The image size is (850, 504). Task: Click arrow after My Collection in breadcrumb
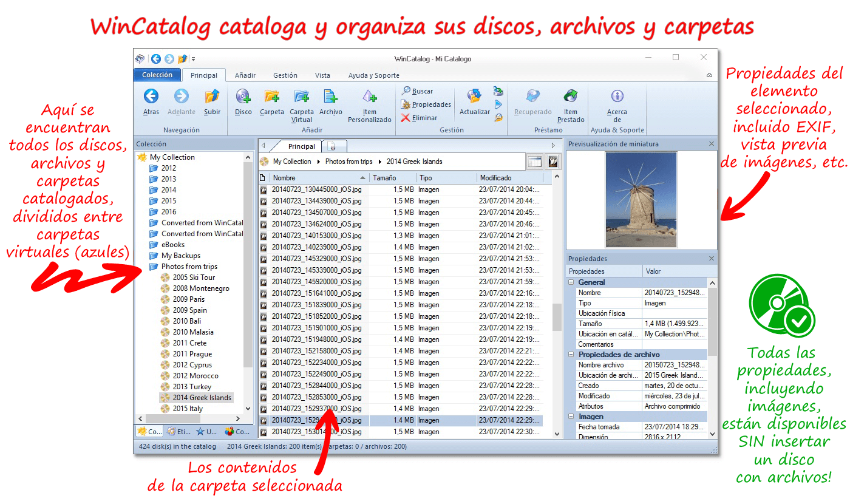click(318, 162)
